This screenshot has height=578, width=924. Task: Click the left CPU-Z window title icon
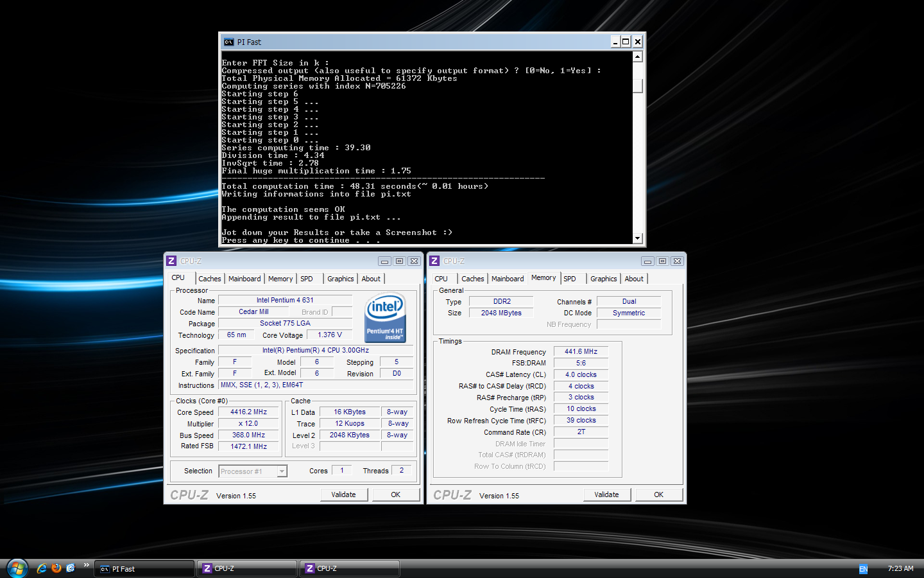click(x=171, y=261)
